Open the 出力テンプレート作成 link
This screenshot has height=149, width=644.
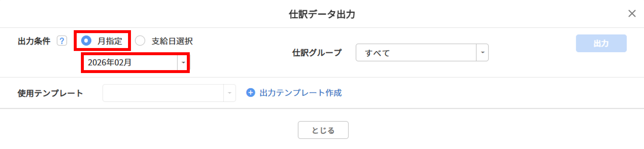click(x=301, y=93)
